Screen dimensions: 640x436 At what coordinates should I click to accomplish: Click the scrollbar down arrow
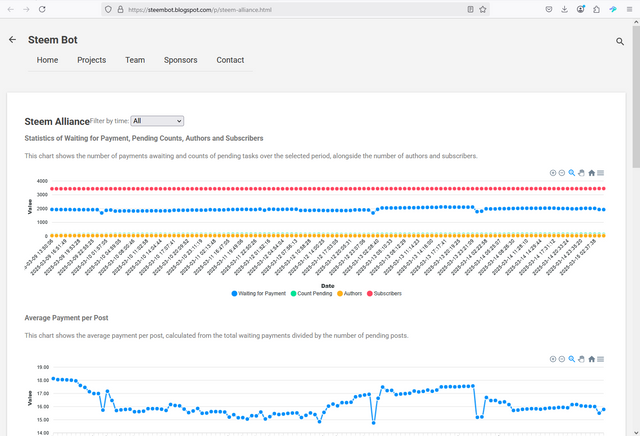pos(636,432)
